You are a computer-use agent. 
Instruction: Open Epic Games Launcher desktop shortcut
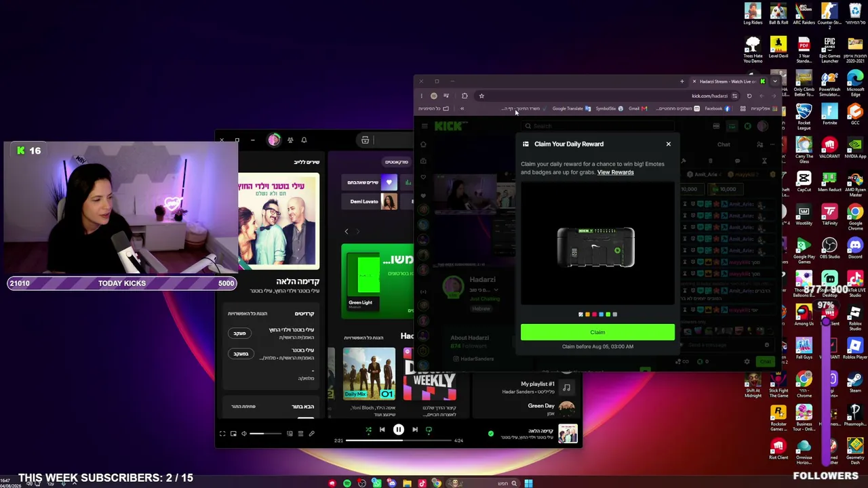(829, 51)
